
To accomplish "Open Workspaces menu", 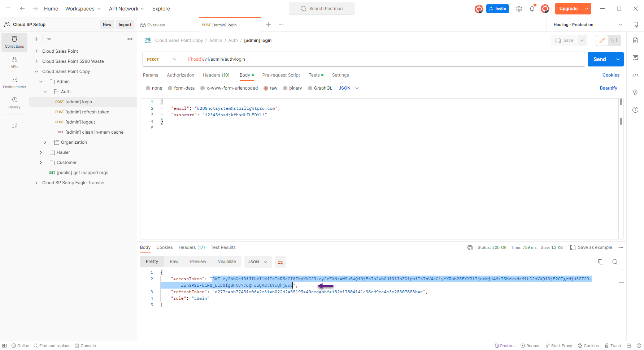I will coord(83,9).
